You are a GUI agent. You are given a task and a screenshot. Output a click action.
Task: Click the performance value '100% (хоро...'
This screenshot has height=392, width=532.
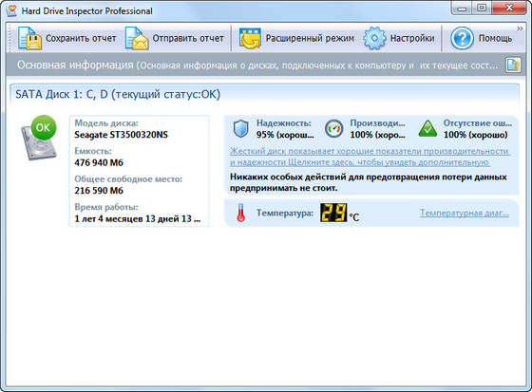click(378, 135)
